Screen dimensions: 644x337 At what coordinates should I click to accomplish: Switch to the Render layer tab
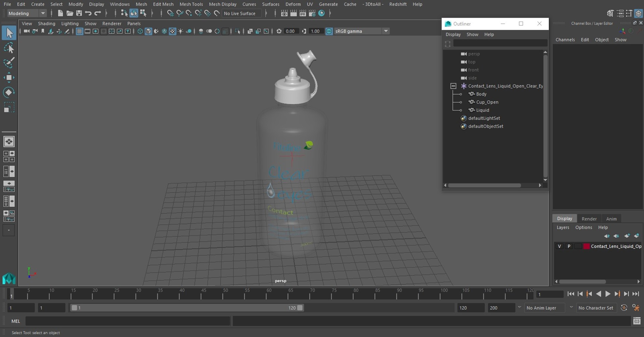[x=589, y=219]
